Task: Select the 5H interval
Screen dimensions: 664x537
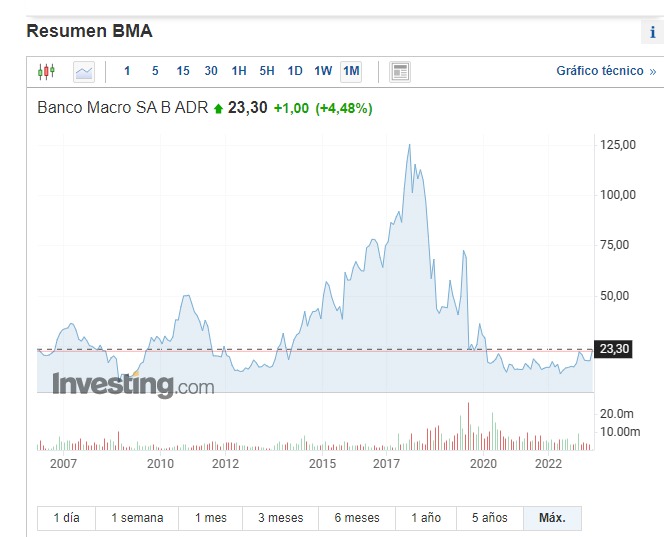Action: coord(267,71)
